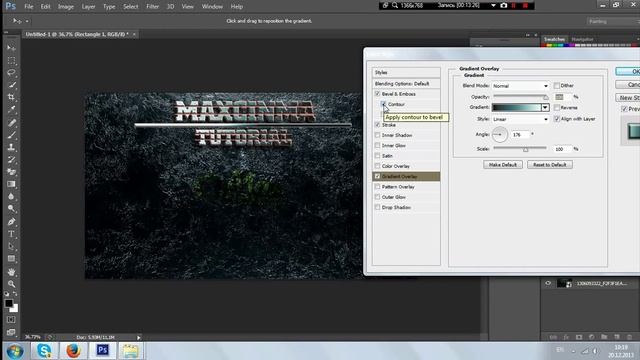The image size is (640, 360).
Task: Select the Gradient tool
Action: coord(11,184)
